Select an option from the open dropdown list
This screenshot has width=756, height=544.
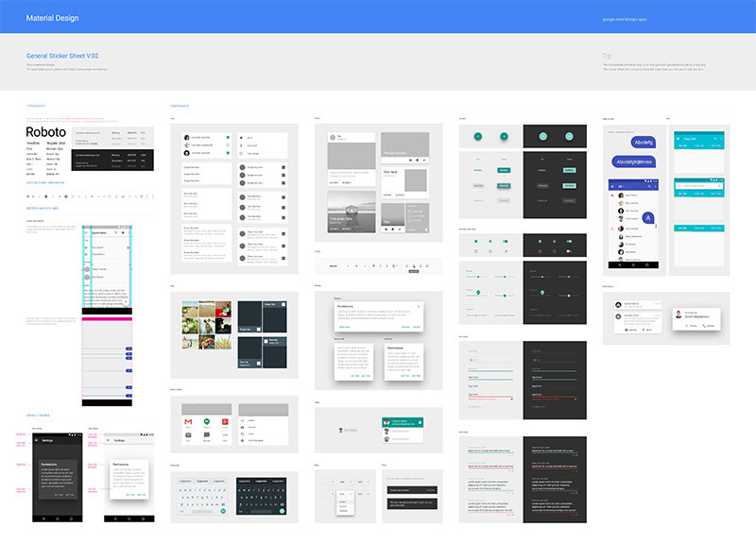coord(342,501)
